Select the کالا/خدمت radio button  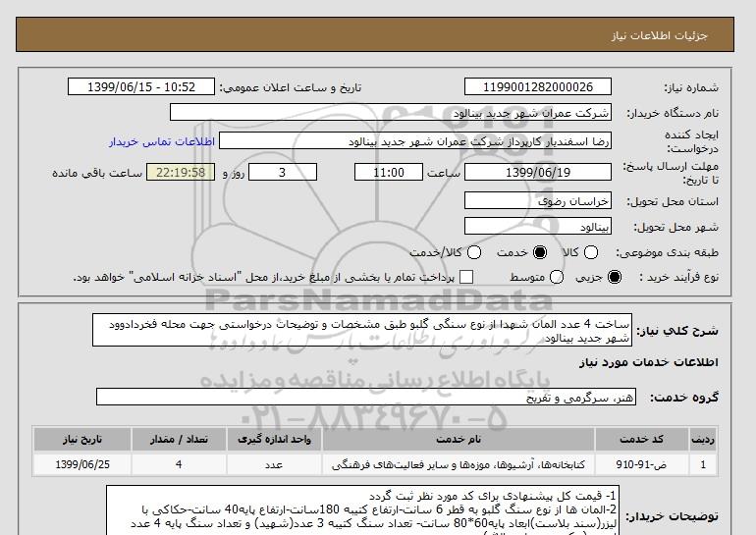click(x=474, y=252)
